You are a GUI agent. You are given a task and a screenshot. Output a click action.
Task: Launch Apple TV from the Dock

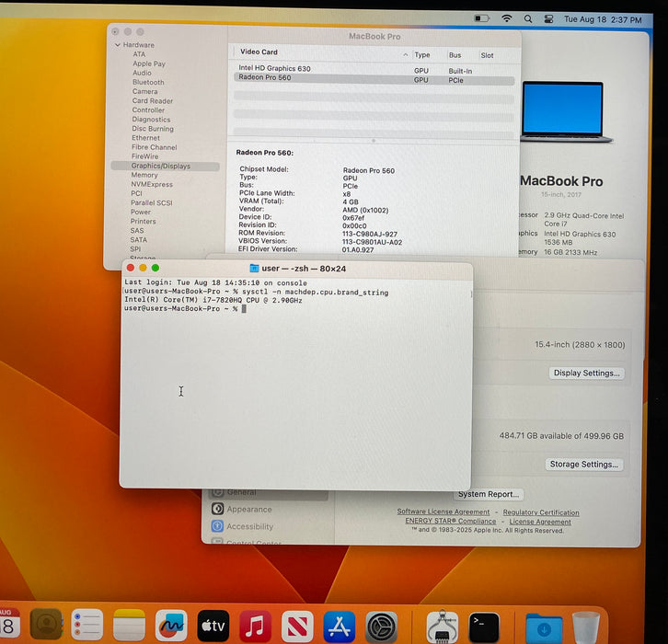(x=213, y=626)
